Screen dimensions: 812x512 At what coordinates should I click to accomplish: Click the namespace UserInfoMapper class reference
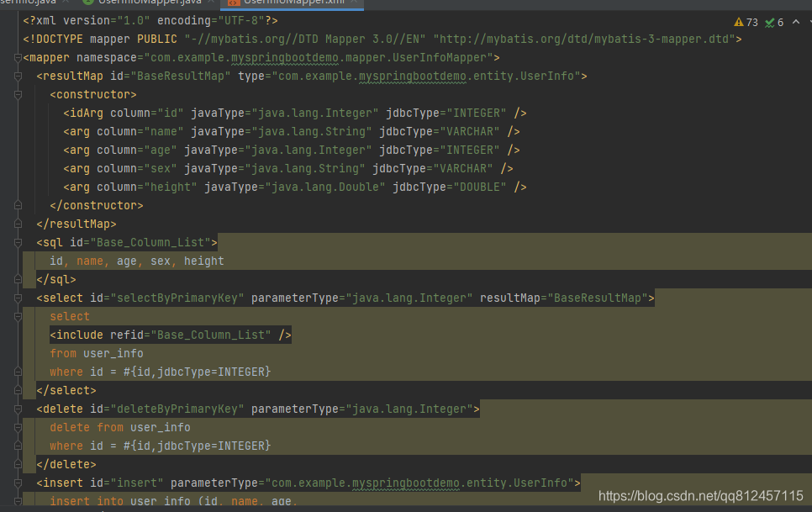(439, 58)
